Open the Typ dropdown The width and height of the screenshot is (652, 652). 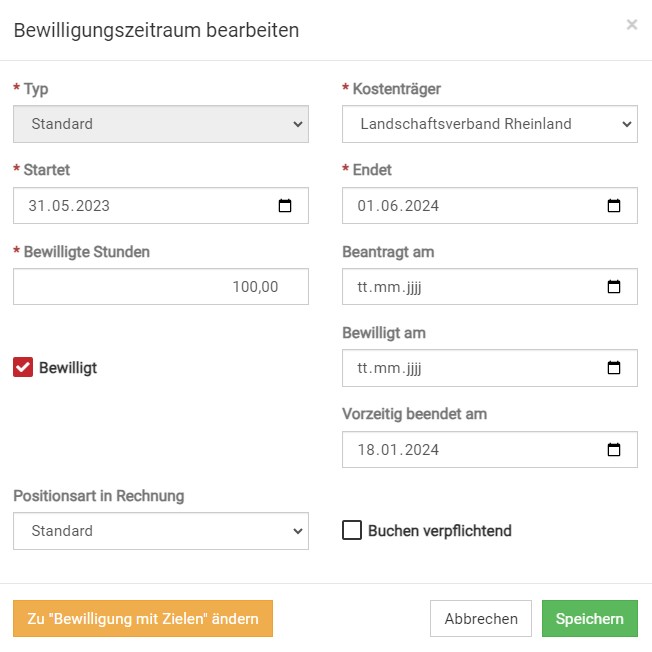coord(161,124)
